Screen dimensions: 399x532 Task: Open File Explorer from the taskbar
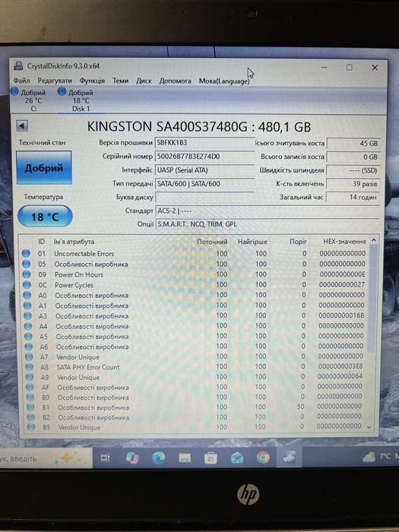click(x=184, y=458)
